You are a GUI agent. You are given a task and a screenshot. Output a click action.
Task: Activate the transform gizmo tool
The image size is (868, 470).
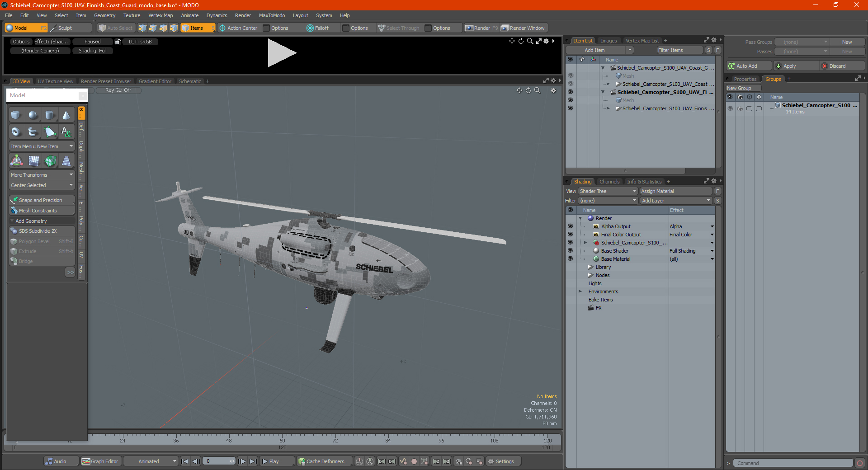click(x=16, y=161)
